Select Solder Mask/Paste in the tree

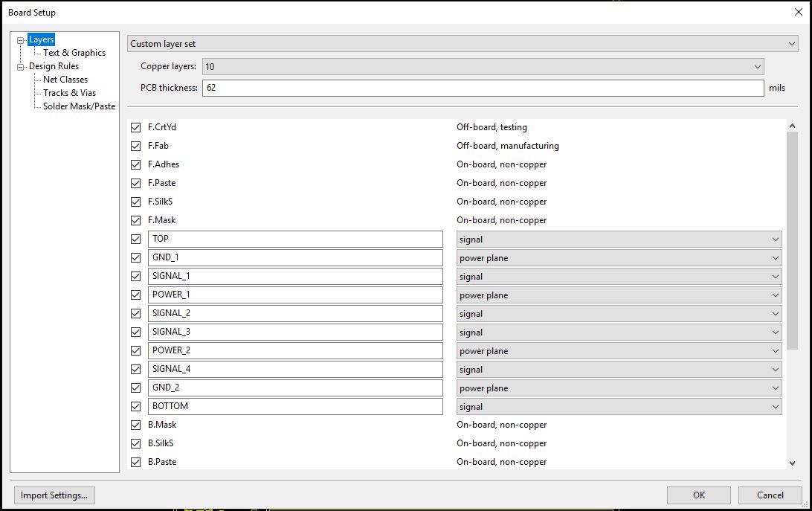(79, 106)
